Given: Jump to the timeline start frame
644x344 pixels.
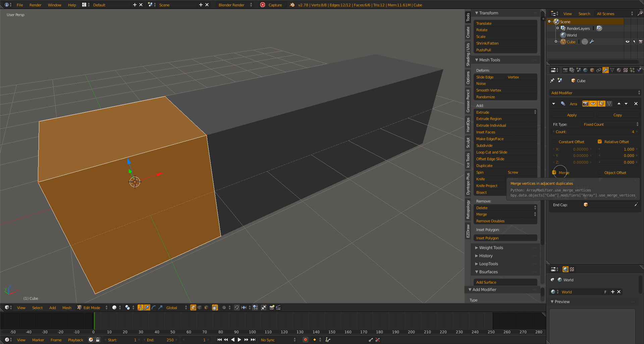Looking at the screenshot, I should tap(219, 340).
